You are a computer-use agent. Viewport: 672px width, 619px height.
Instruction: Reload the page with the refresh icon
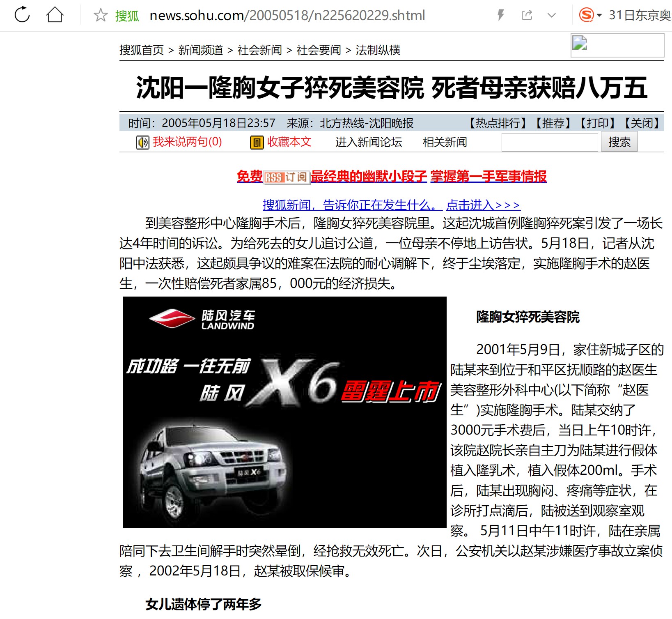point(22,15)
